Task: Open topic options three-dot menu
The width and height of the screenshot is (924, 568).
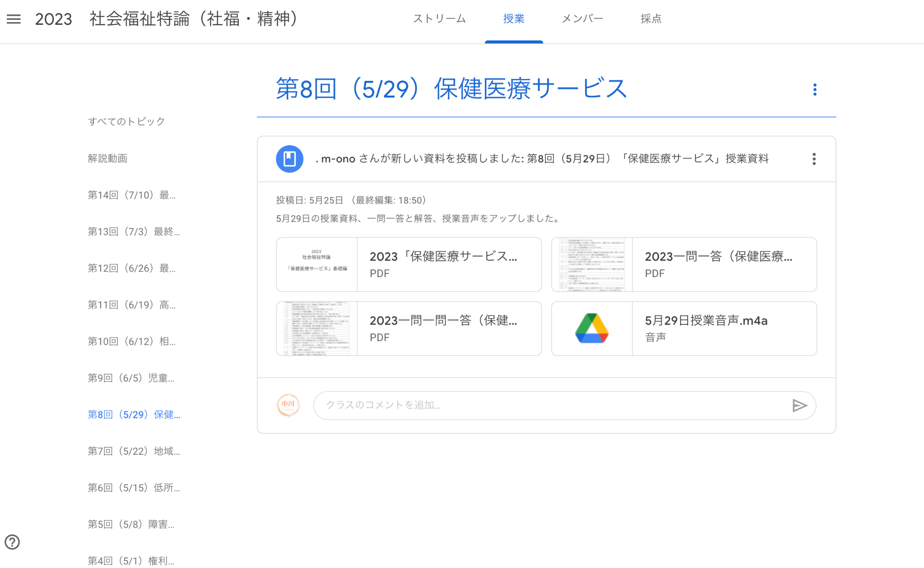Action: tap(814, 89)
